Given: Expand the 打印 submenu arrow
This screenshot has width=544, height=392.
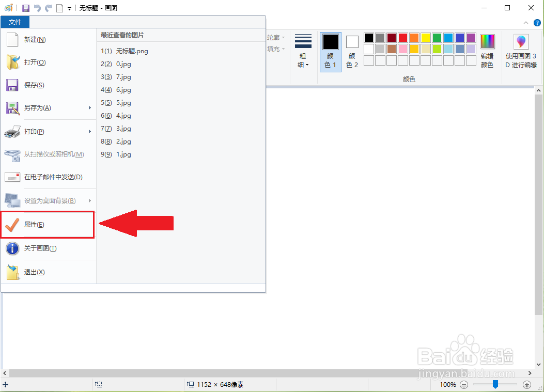Looking at the screenshot, I should 89,132.
